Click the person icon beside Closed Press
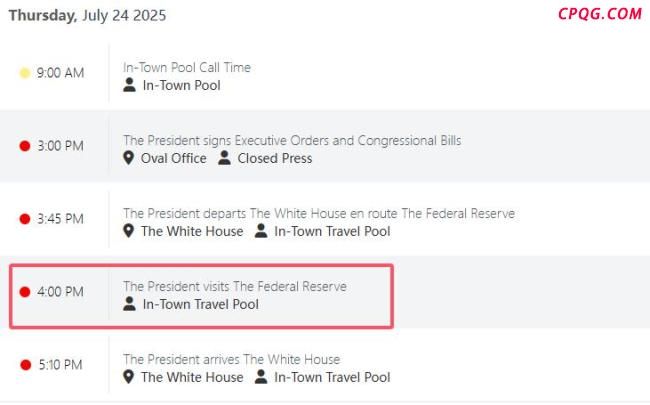 224,158
